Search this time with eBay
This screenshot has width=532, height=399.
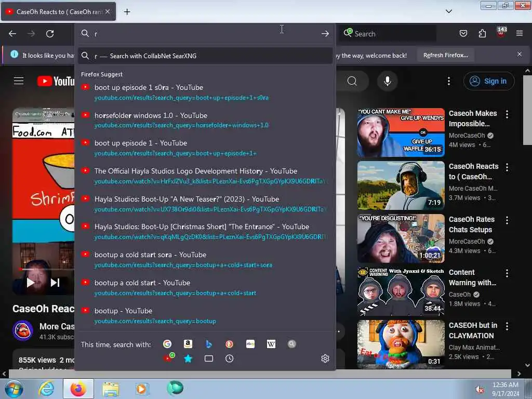(250, 344)
